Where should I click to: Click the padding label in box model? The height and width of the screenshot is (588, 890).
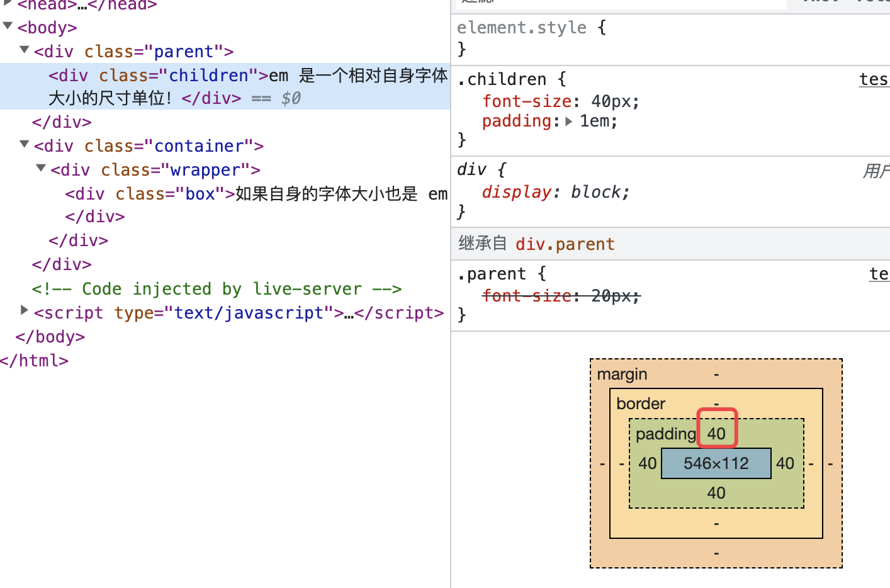click(x=666, y=434)
